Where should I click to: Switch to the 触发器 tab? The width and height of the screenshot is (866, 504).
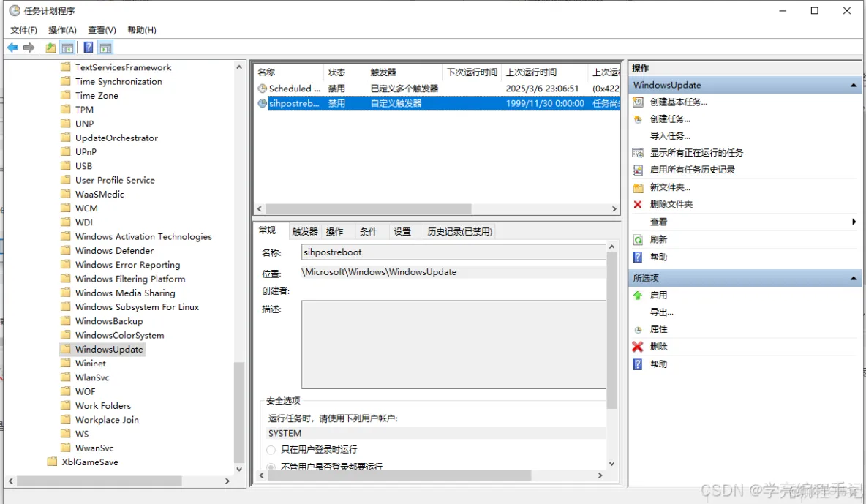pyautogui.click(x=305, y=230)
